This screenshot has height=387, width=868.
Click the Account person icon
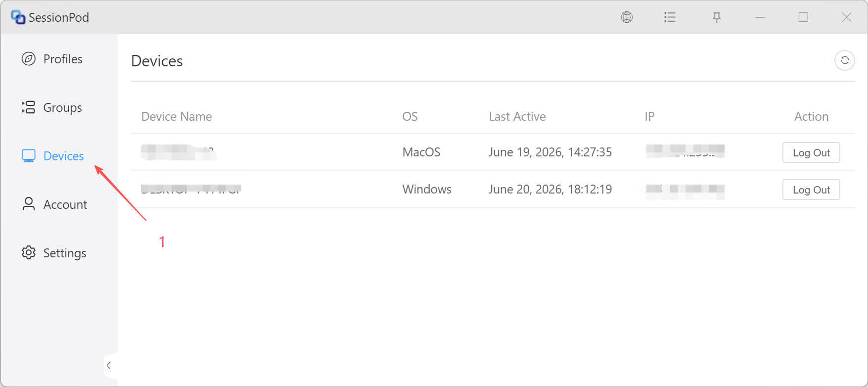coord(29,204)
